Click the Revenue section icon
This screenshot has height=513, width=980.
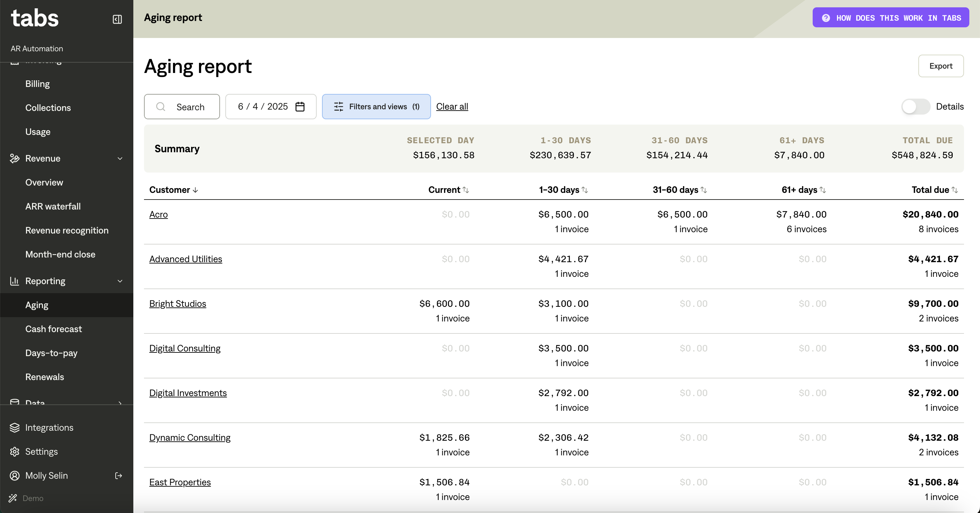(14, 158)
